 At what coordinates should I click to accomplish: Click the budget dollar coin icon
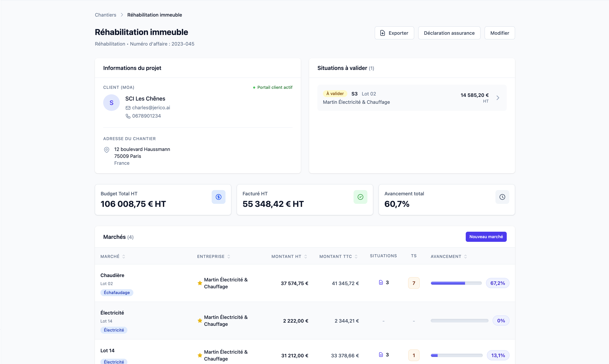218,197
